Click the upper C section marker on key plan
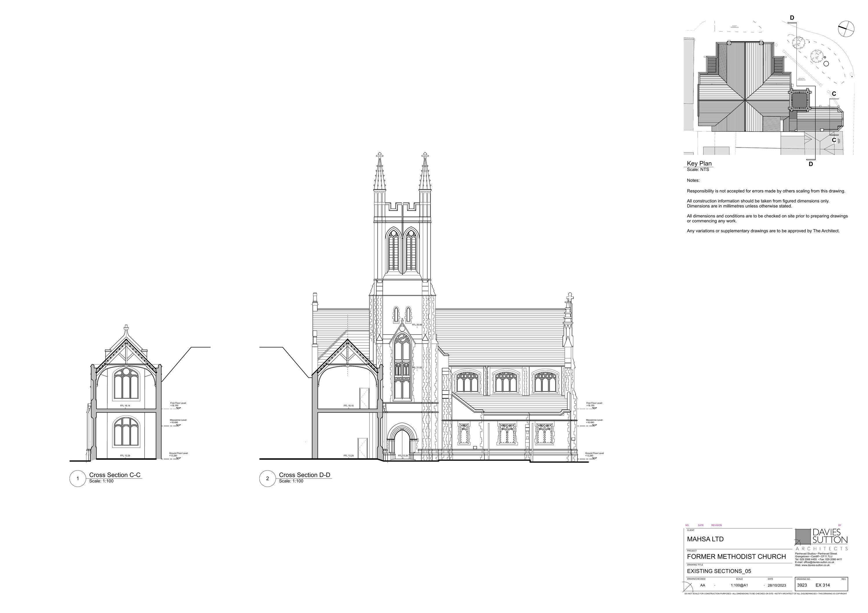The height and width of the screenshot is (613, 868). click(834, 94)
